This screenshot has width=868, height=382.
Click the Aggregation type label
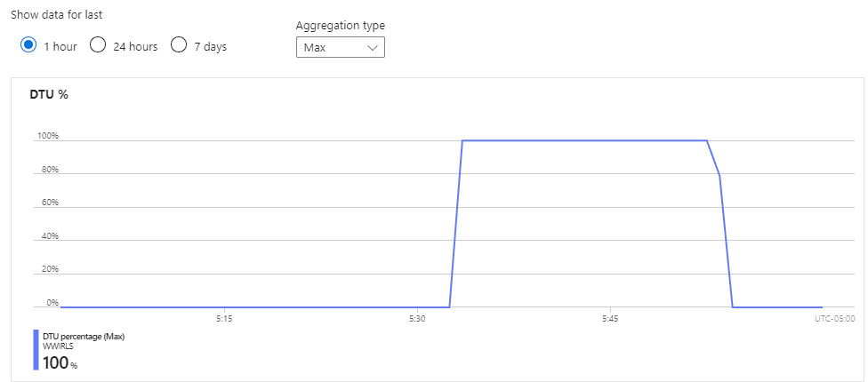pyautogui.click(x=341, y=26)
